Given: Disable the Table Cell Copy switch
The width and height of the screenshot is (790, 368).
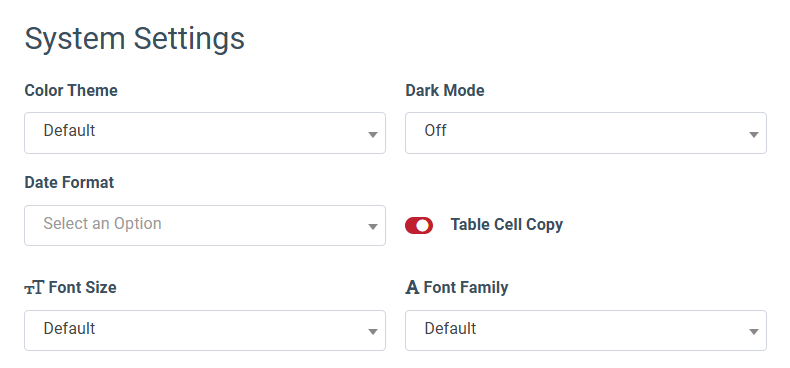Looking at the screenshot, I should point(419,225).
